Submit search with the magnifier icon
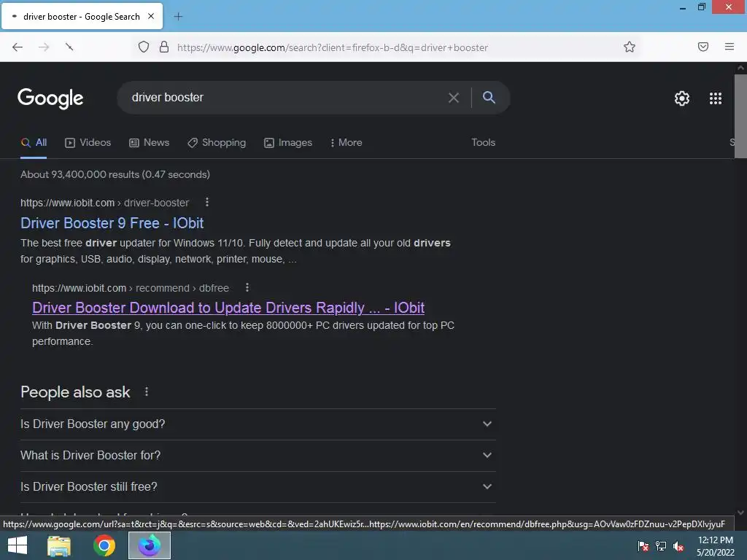 (x=489, y=97)
